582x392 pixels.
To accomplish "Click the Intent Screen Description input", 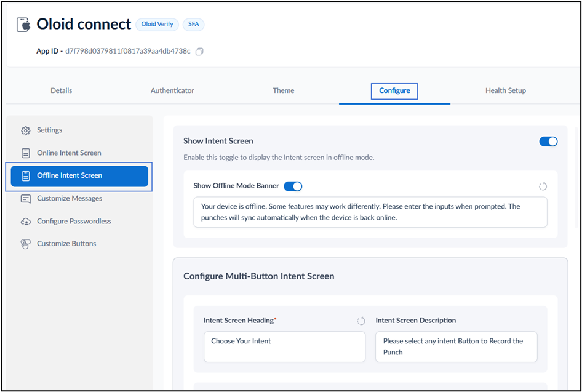I will click(x=456, y=346).
